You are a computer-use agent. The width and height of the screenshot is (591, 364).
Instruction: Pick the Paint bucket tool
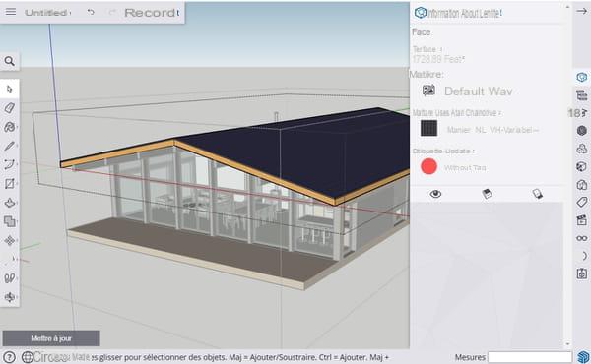tap(10, 127)
